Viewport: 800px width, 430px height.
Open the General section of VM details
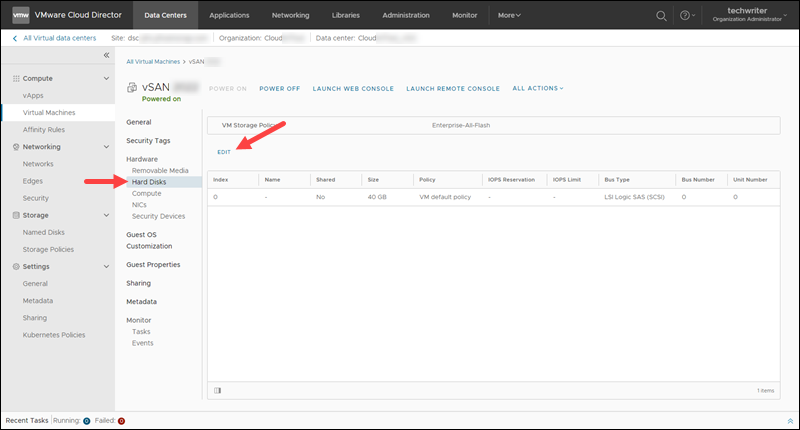click(139, 122)
